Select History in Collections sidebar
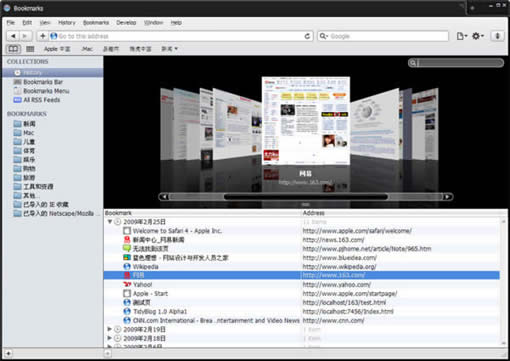Image resolution: width=510 pixels, height=361 pixels. point(53,73)
